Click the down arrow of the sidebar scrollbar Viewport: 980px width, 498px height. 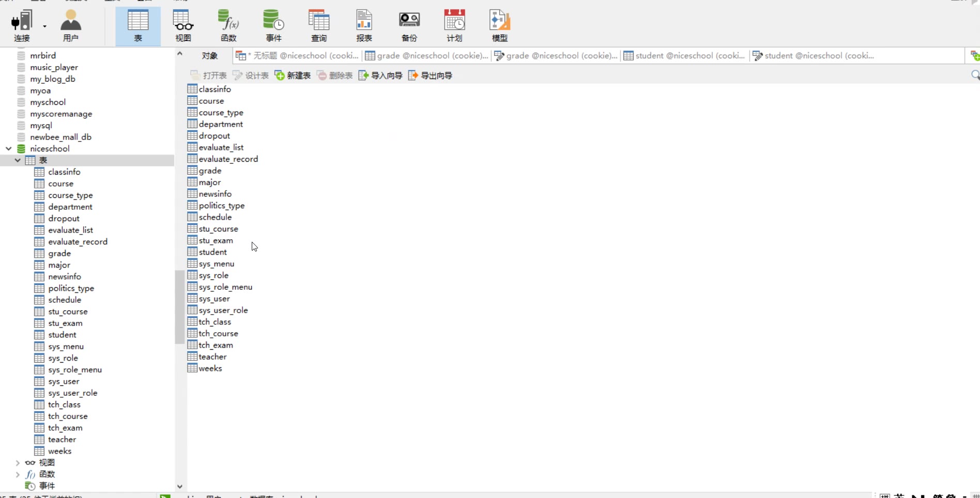[180, 486]
